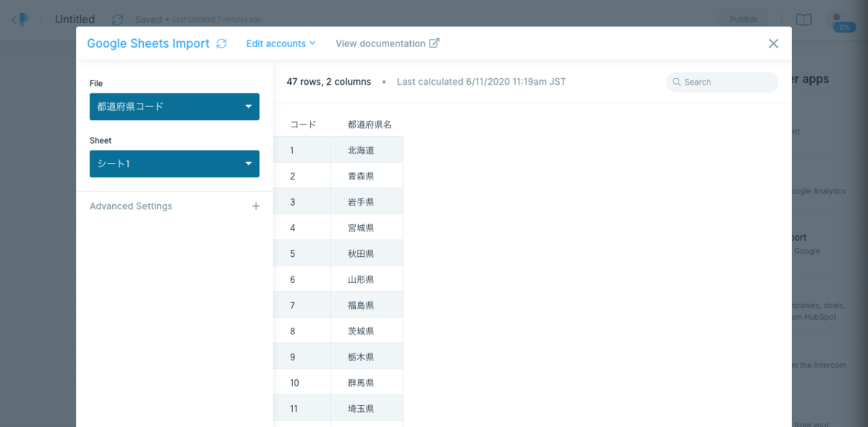
Task: Select the 岩手県 cell
Action: click(367, 202)
